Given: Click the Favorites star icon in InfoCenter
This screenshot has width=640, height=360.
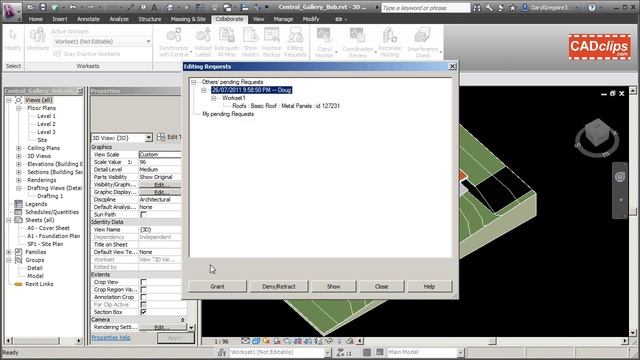Looking at the screenshot, I should tap(513, 8).
